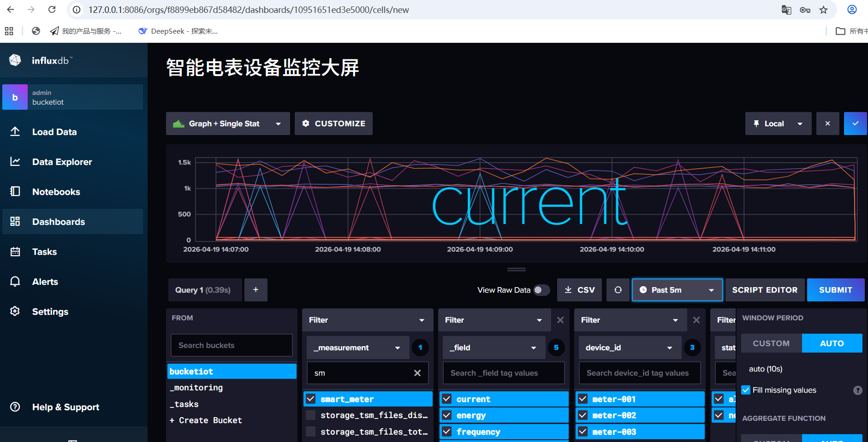Screen dimensions: 868x442
Task: Uncheck meter-002 device
Action: (x=583, y=415)
